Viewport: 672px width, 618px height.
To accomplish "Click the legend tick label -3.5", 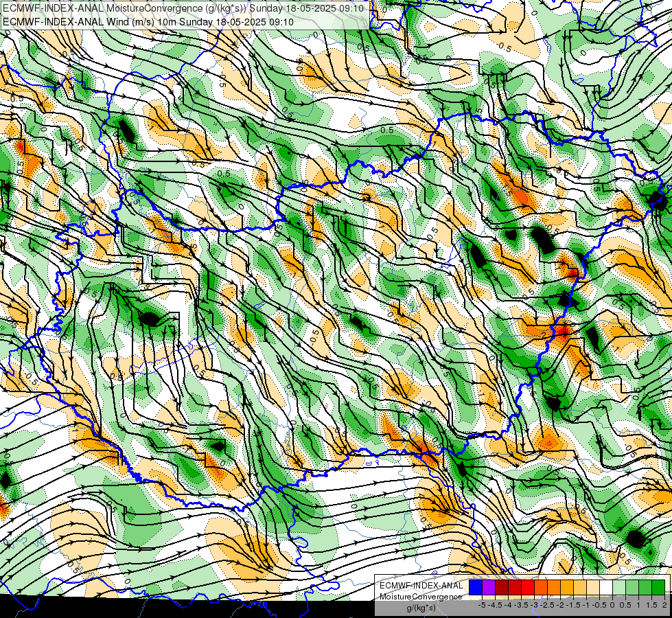I will click(522, 605).
